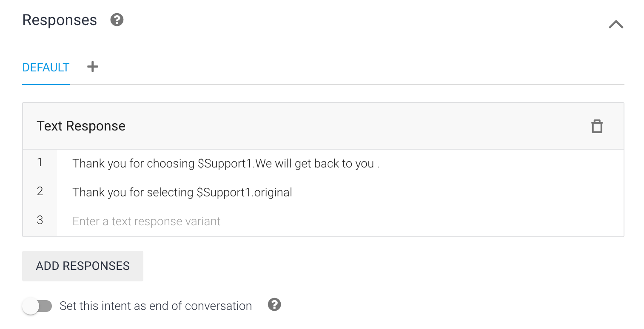Click the word 'selecting' in the second response

point(170,193)
